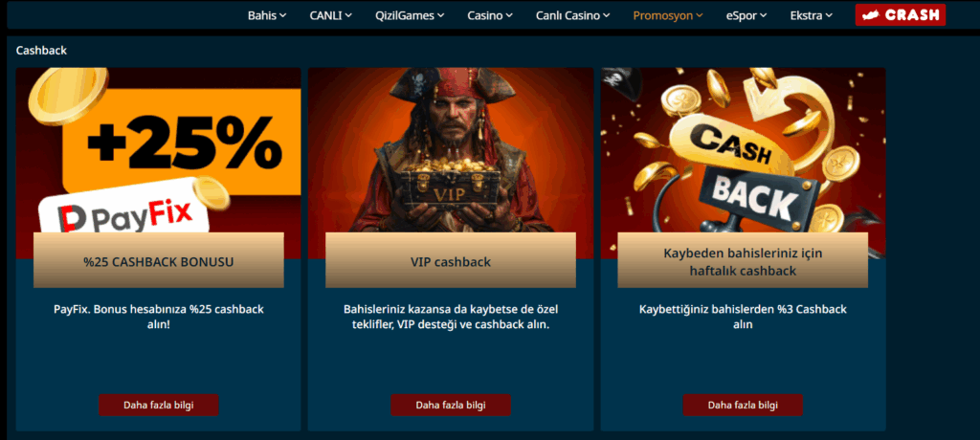Click the VIP treasure chest image
The width and height of the screenshot is (980, 440).
450,185
